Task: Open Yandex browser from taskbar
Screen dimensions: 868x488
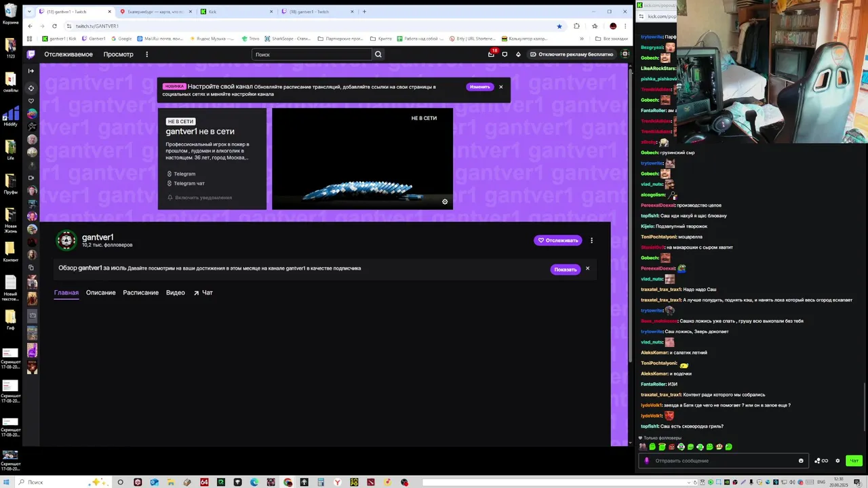Action: (337, 482)
